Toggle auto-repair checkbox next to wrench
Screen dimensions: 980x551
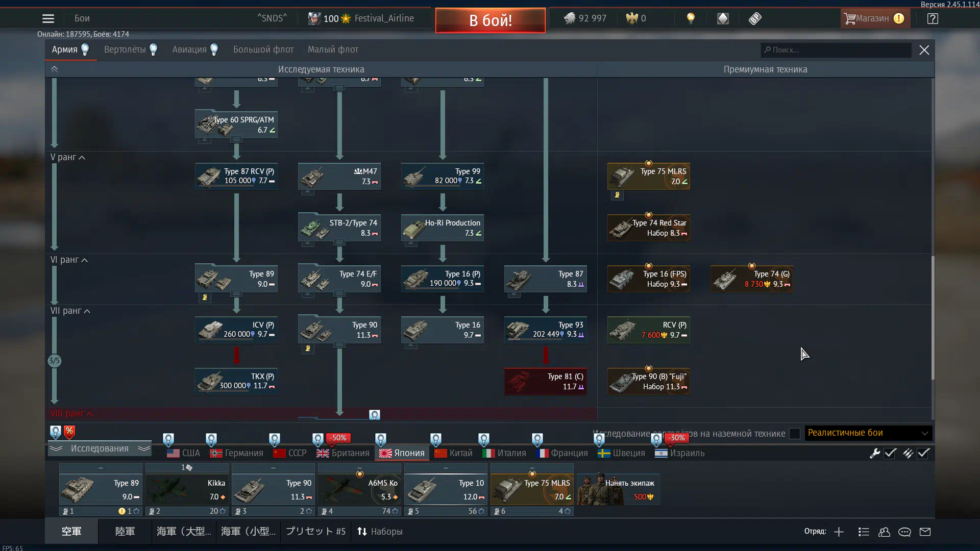coord(890,453)
